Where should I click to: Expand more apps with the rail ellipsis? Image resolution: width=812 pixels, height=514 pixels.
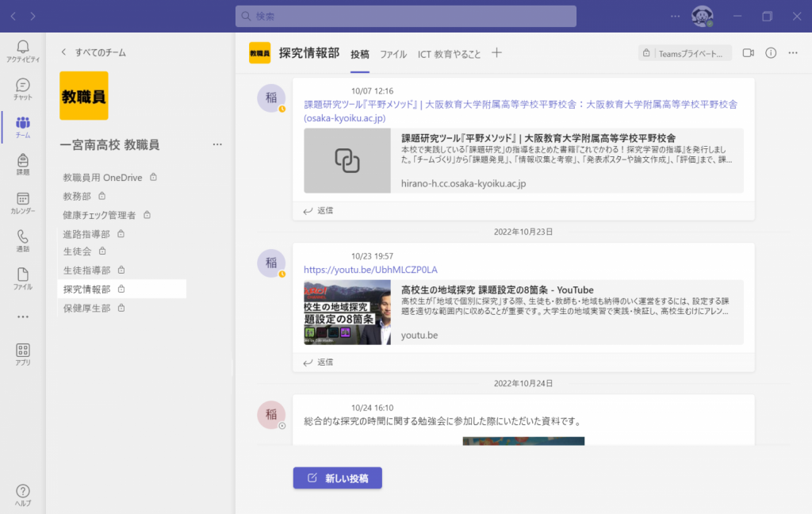pyautogui.click(x=23, y=316)
